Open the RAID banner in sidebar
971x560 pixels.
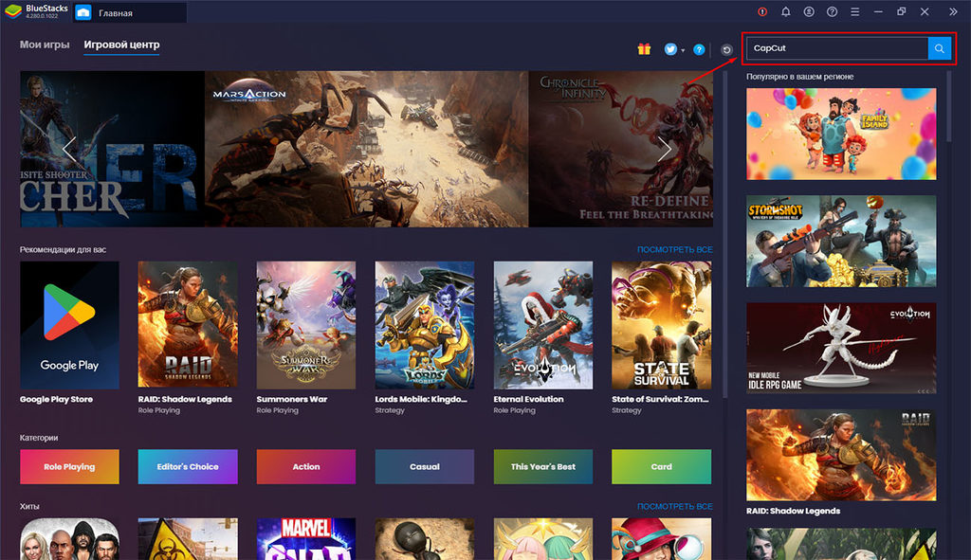point(841,455)
